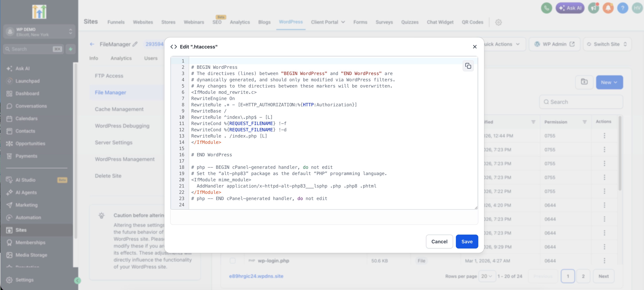644x290 pixels.
Task: Switch to the Webinars tab
Action: pyautogui.click(x=194, y=22)
